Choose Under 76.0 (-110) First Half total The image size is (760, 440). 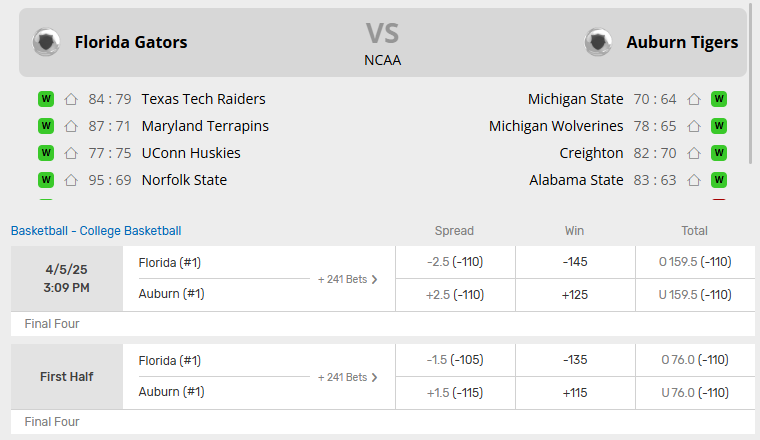click(x=695, y=393)
